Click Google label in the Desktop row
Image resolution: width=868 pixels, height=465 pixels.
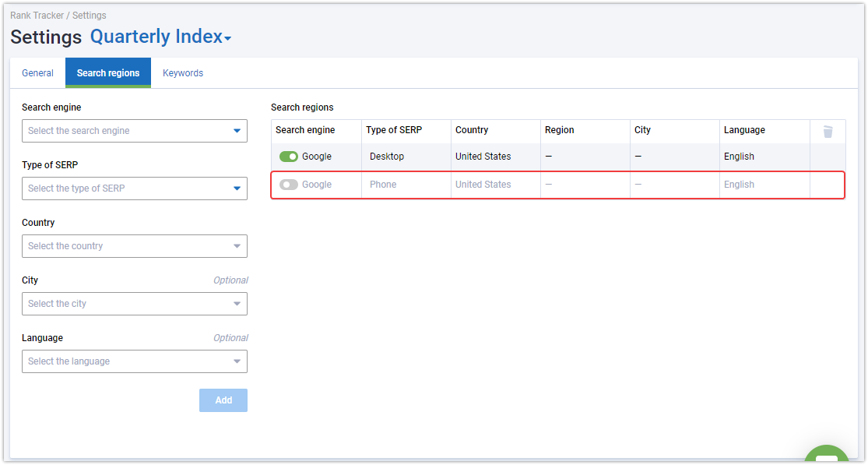[x=317, y=157]
